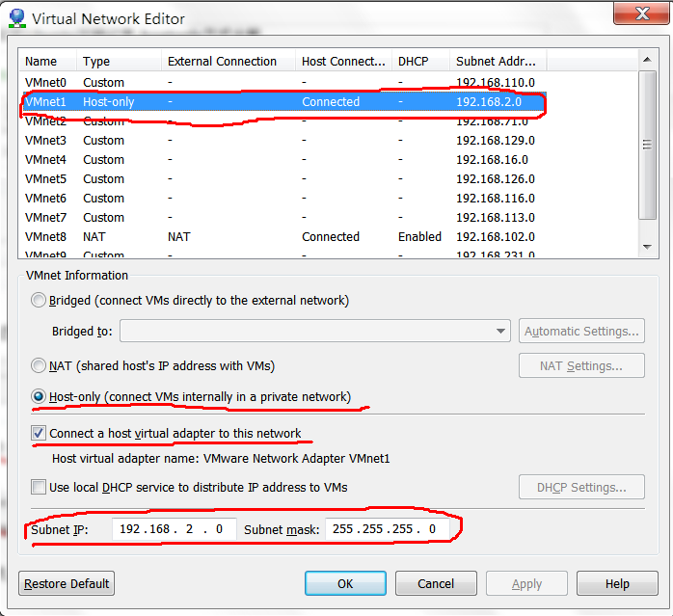Select the NAT shared host IP option
The width and height of the screenshot is (673, 616).
pos(39,365)
